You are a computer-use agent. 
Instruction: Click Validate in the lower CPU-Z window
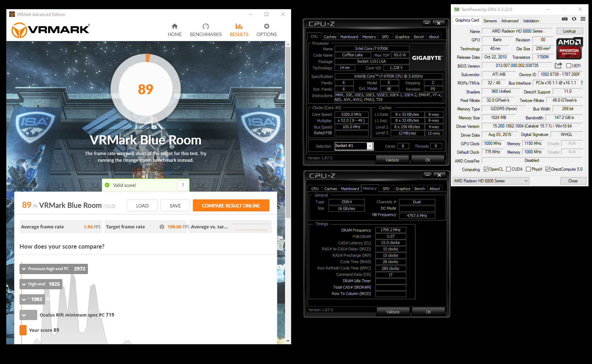click(393, 312)
